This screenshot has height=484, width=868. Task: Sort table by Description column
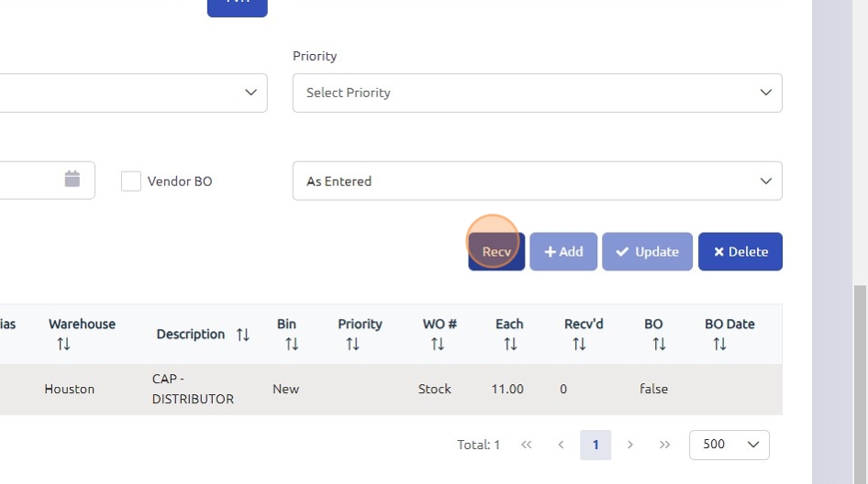pos(243,335)
